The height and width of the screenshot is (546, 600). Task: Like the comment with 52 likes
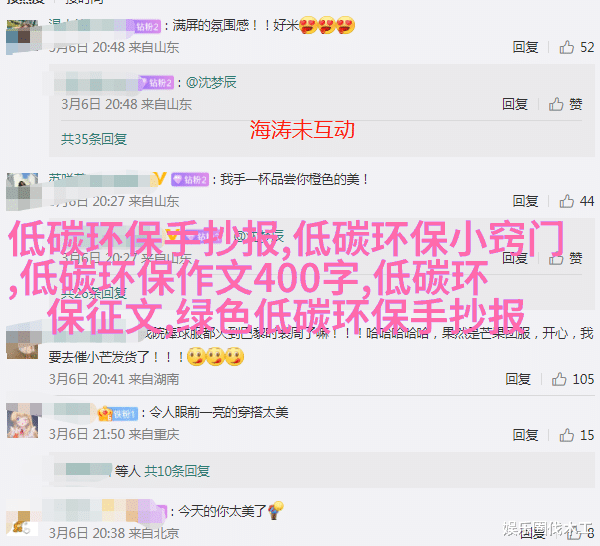click(566, 47)
